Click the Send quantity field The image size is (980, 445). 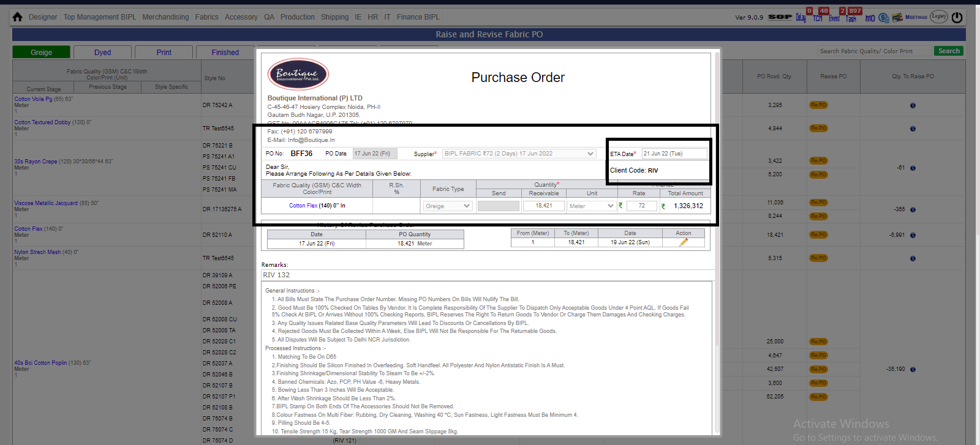pos(499,206)
